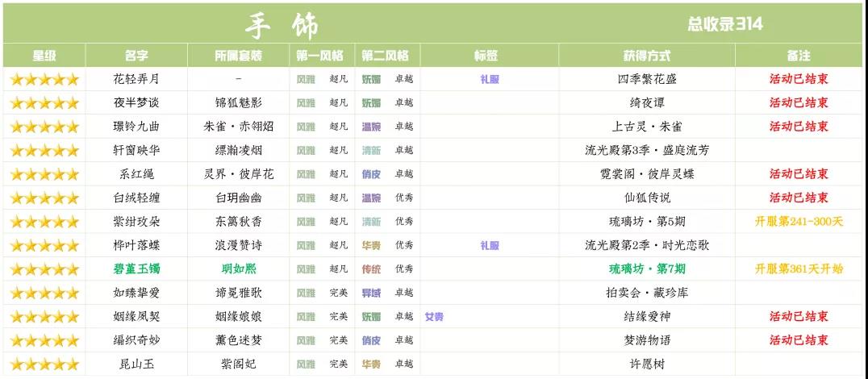
Task: Click the item name 桦叶落蝶
Action: pos(136,246)
